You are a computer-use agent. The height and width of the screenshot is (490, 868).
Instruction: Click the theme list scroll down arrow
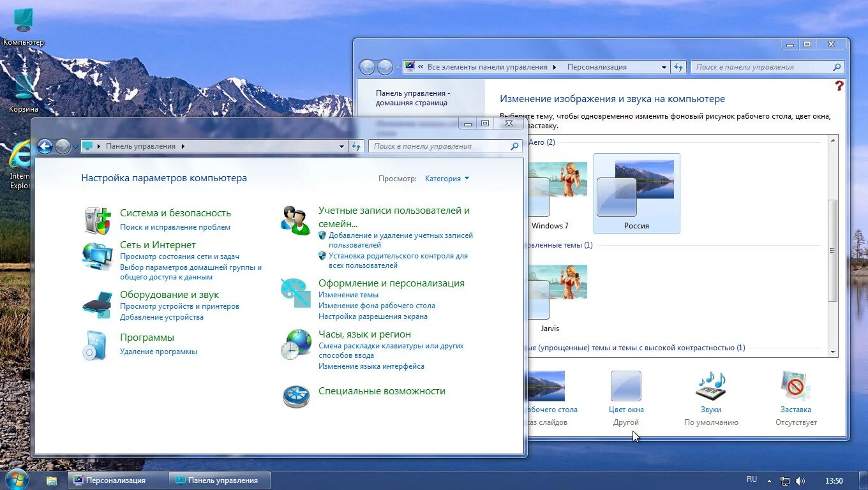coord(832,352)
